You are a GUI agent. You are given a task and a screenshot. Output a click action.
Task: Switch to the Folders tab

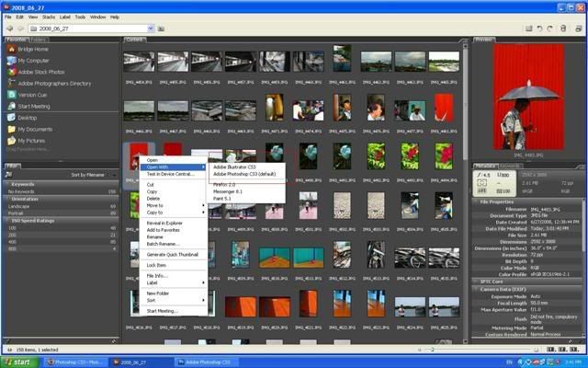39,40
